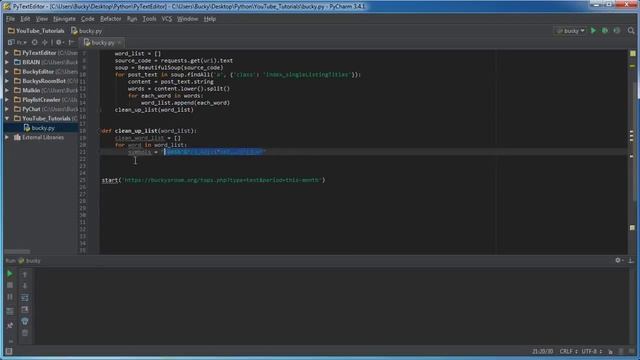640x360 pixels.
Task: Open the File menu
Action: tap(10, 19)
